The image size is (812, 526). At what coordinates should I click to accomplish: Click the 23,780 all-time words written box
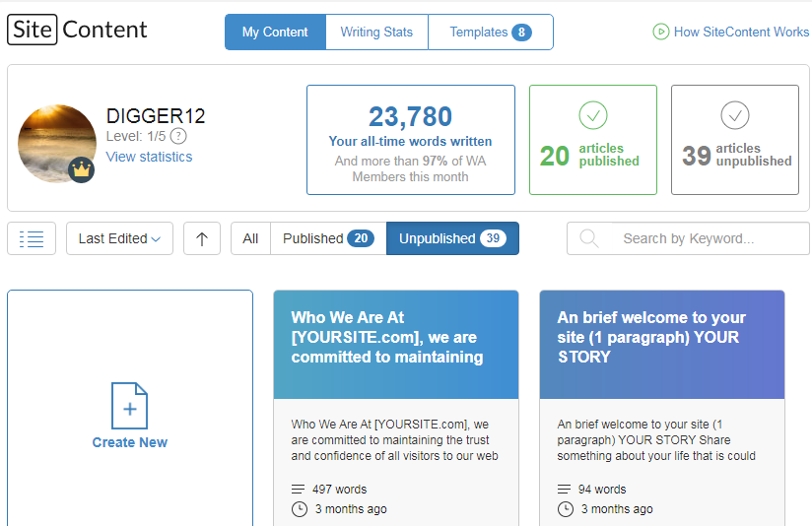[x=411, y=140]
